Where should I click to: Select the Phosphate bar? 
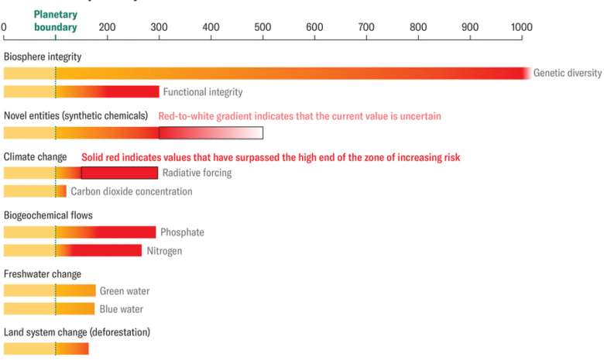click(80, 232)
